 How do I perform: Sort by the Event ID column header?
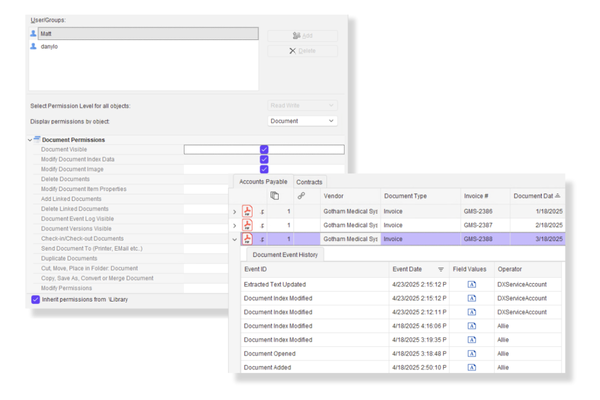point(315,269)
